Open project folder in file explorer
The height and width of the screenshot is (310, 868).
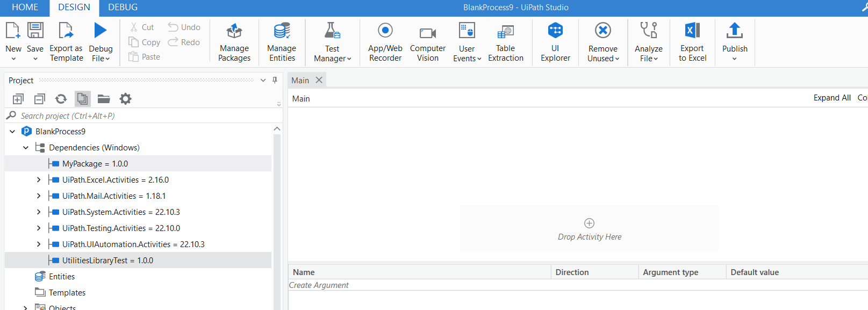(x=104, y=99)
